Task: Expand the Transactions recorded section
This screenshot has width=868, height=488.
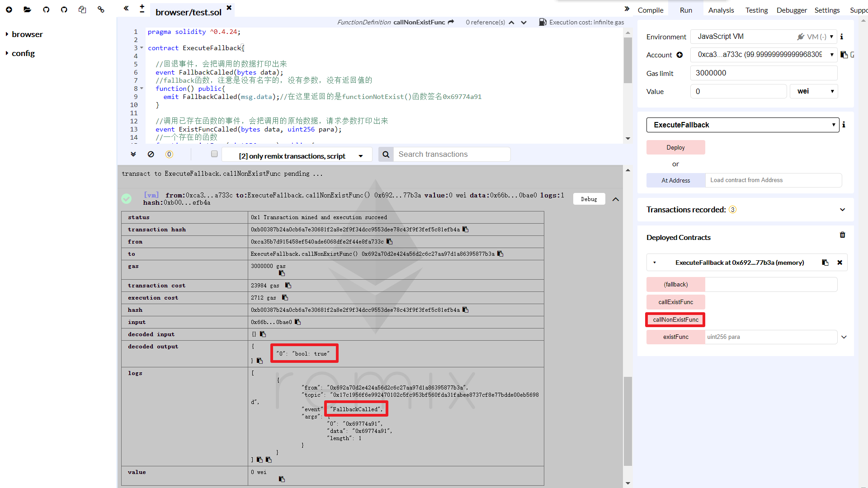Action: (843, 210)
